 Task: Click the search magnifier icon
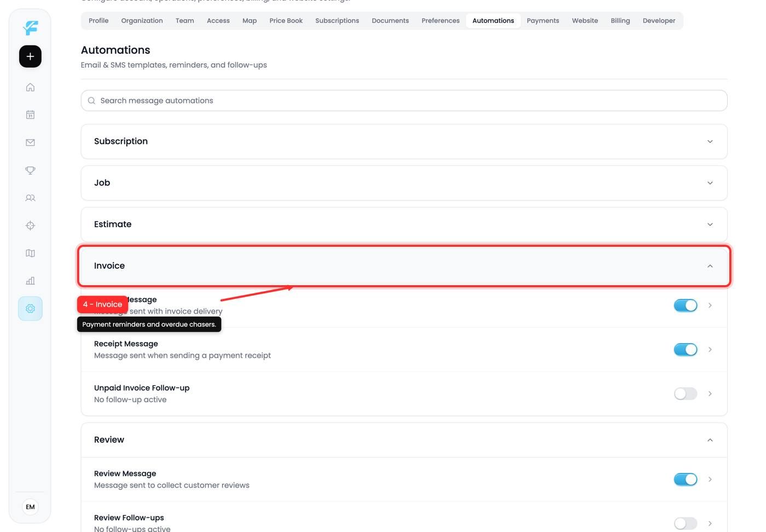[91, 101]
